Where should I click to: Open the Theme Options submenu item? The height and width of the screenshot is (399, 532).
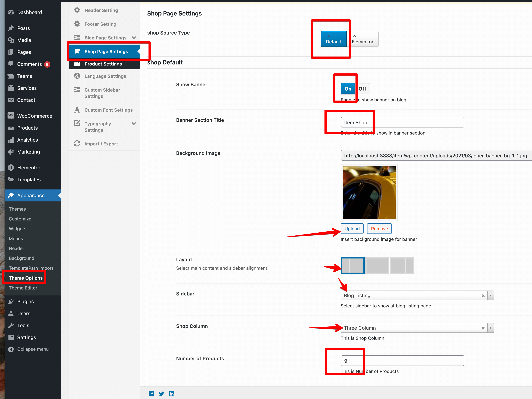(x=26, y=278)
